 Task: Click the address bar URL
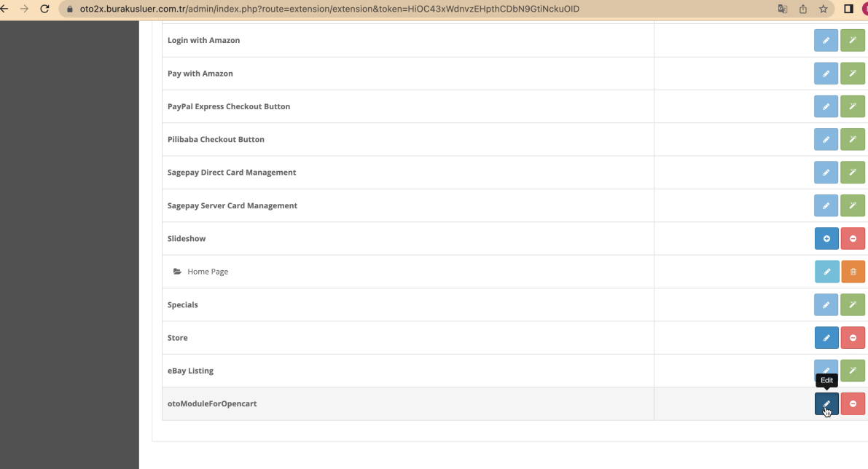pos(329,9)
